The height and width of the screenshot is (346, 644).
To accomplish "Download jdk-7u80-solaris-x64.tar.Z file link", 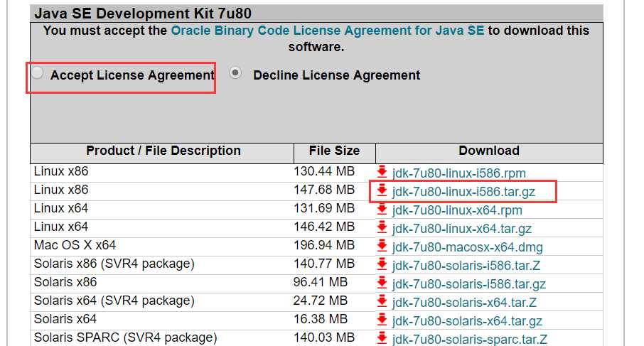I will (x=464, y=303).
